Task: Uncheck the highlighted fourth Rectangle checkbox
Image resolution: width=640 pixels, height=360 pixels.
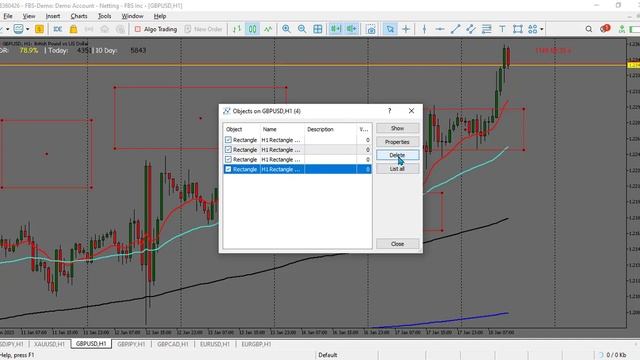Action: click(x=228, y=169)
